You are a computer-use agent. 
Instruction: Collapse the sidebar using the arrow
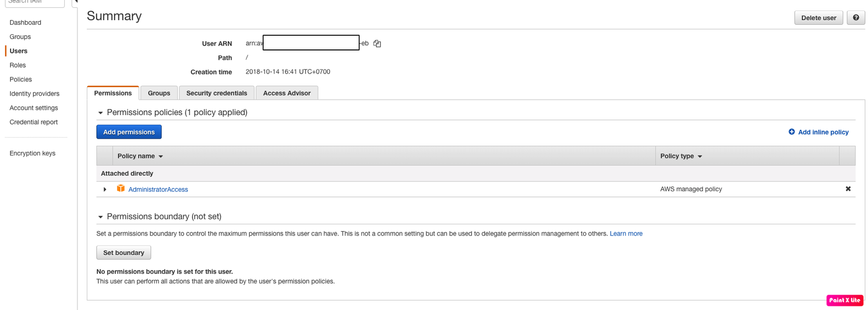tap(75, 2)
